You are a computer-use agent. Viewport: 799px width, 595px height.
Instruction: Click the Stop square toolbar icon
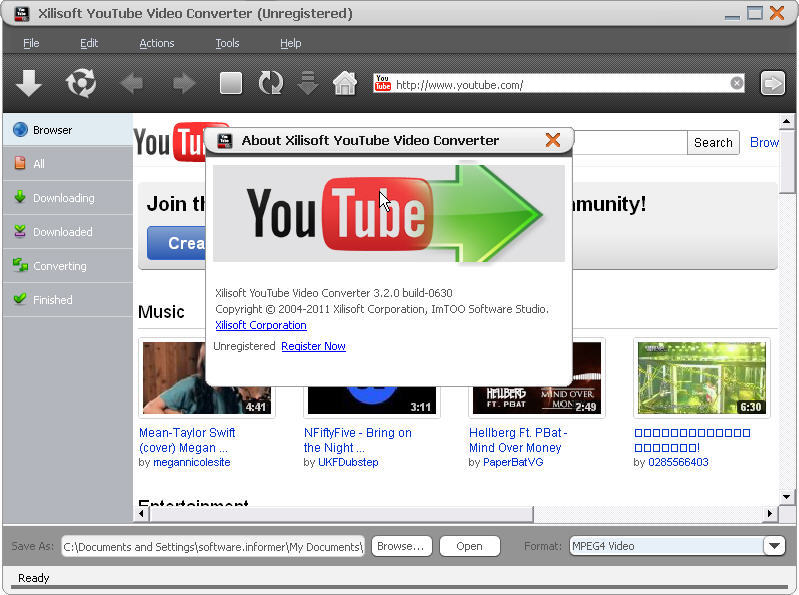[231, 83]
